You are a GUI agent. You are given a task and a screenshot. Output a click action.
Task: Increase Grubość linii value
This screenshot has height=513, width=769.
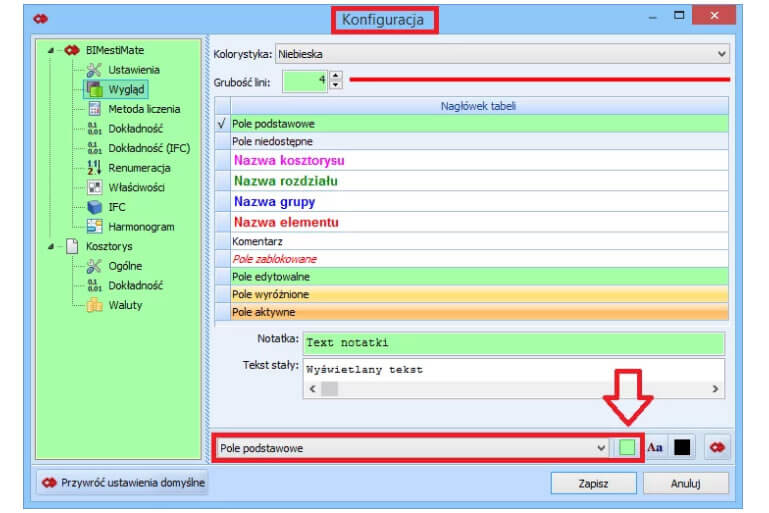tap(336, 76)
